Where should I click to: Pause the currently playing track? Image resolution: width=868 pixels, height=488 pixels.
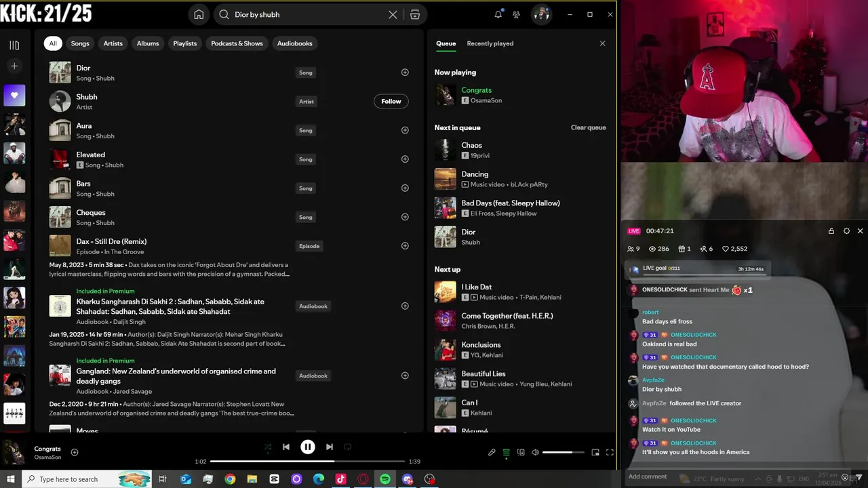[308, 447]
